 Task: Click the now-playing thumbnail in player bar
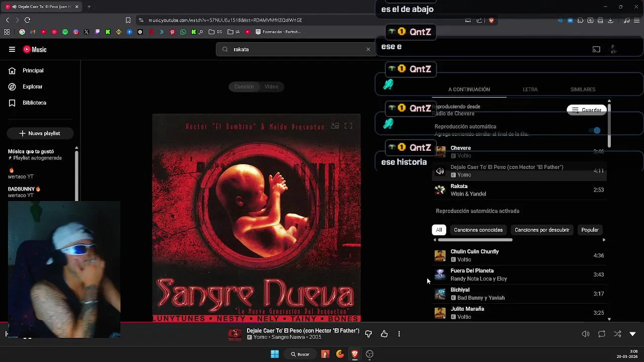click(x=235, y=334)
